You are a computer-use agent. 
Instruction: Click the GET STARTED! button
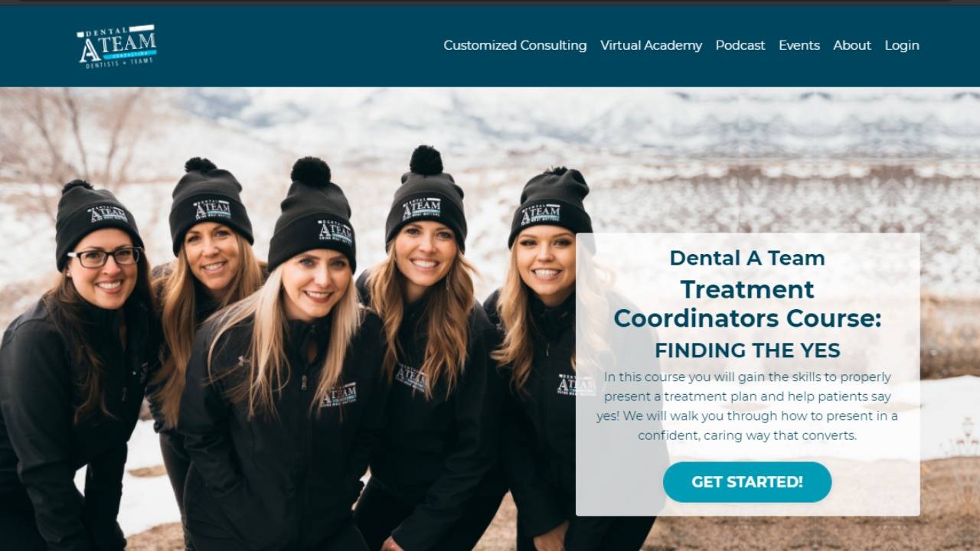pyautogui.click(x=747, y=482)
